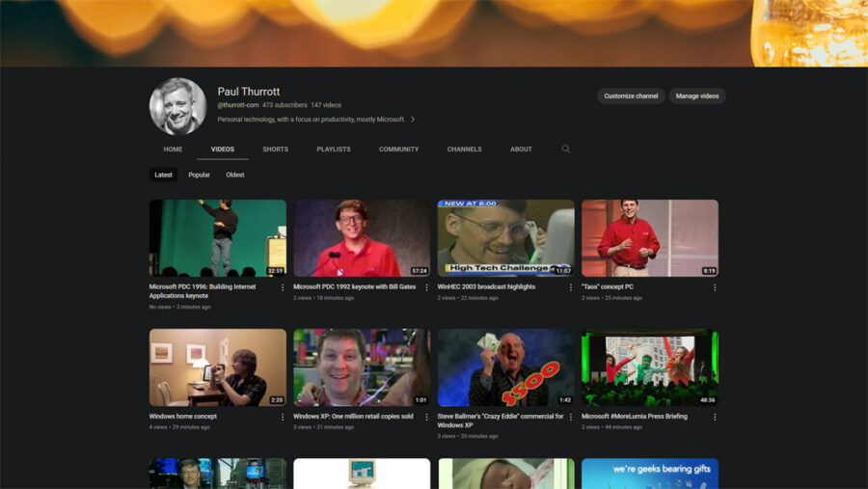Select the Videos tab
Screen dimensions: 868x489
[x=223, y=149]
